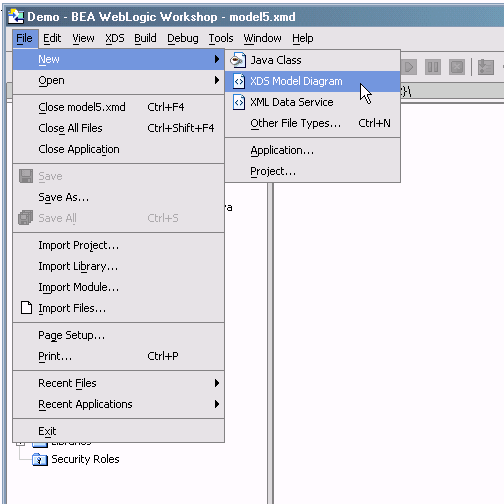Open the XDS menu
The image size is (504, 504).
115,38
